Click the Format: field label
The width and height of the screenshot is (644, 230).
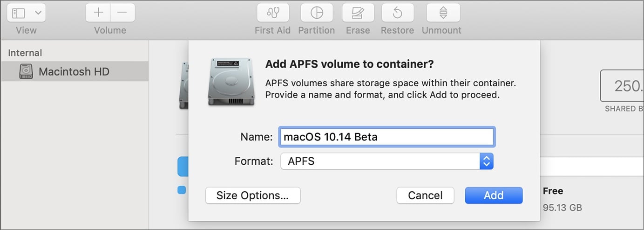[254, 161]
